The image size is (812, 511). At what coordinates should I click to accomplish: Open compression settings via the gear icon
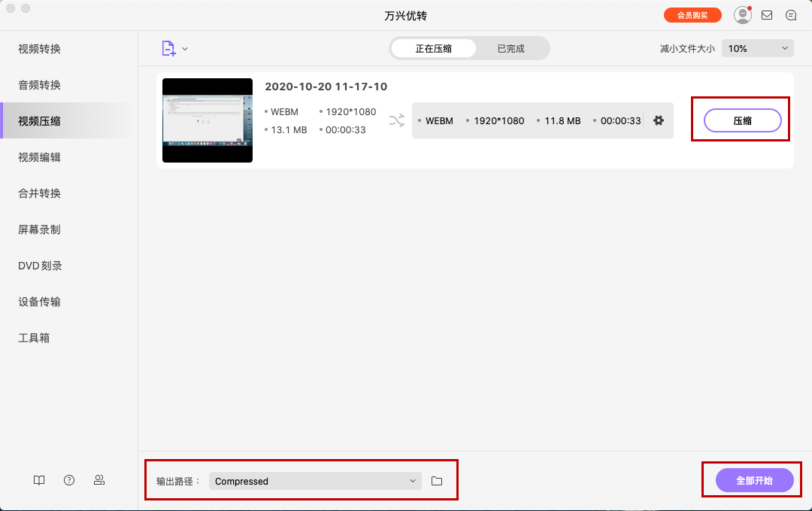pyautogui.click(x=658, y=120)
